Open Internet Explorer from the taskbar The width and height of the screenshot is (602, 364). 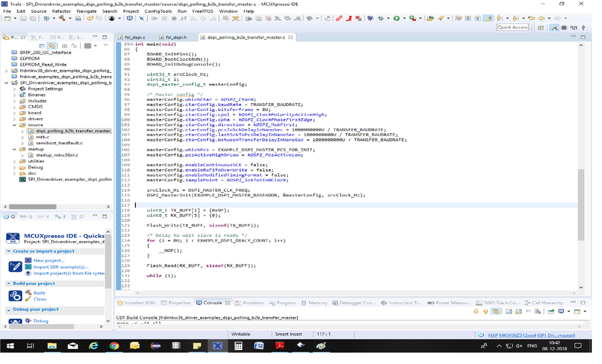click(93, 346)
